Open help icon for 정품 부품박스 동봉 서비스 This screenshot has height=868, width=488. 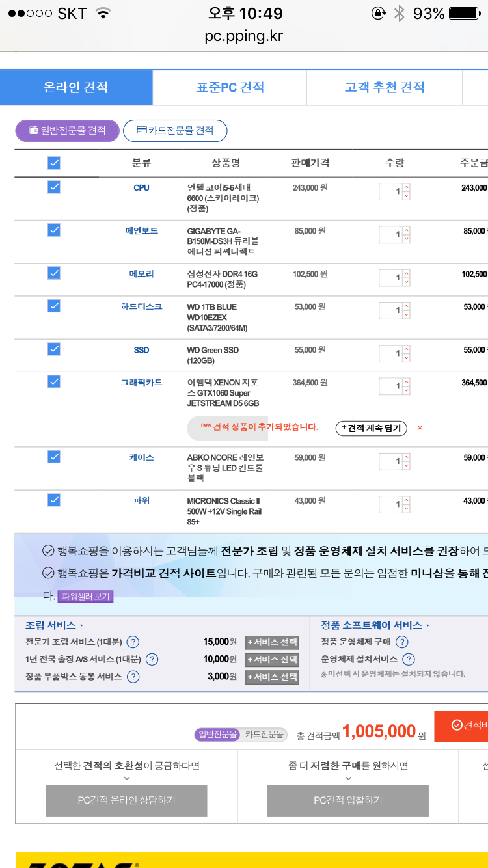click(133, 677)
